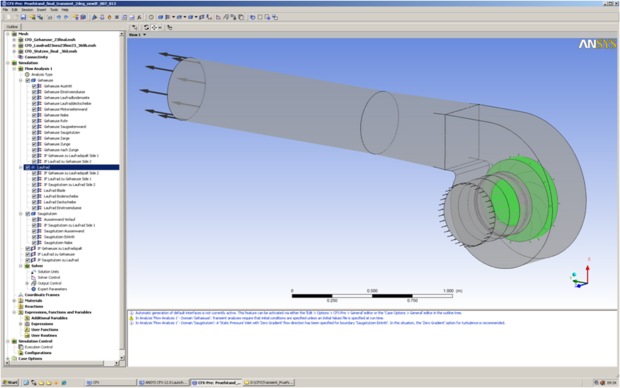Click the outline scrollbar down arrow
The width and height of the screenshot is (620, 388).
(x=122, y=358)
